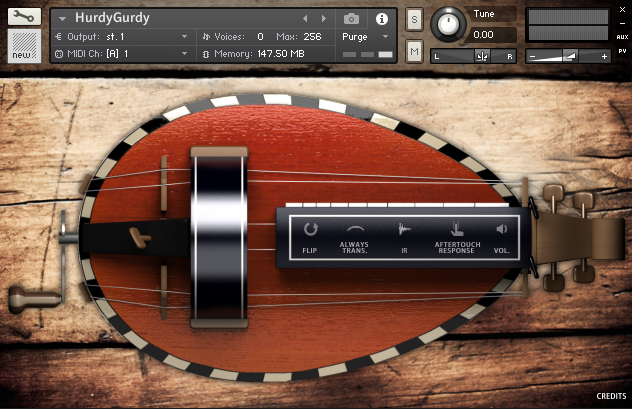632x409 pixels.
Task: Decrease volume with the minus button
Action: coord(532,56)
